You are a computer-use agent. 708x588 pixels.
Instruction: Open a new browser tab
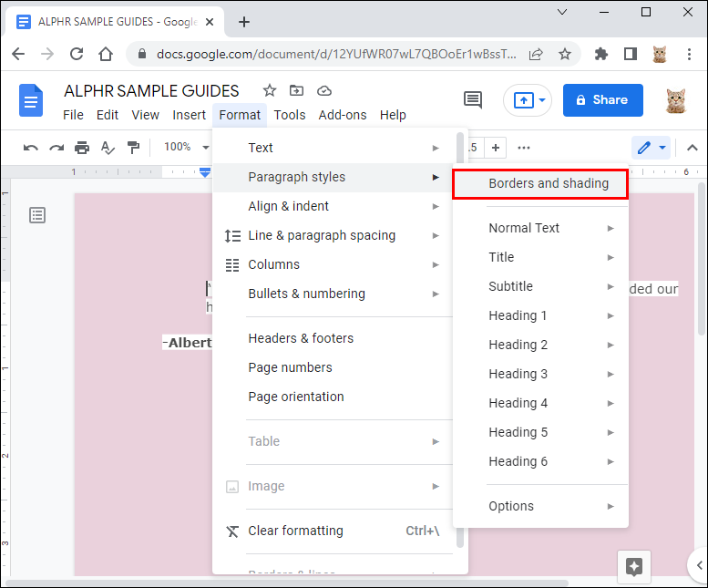point(244,22)
